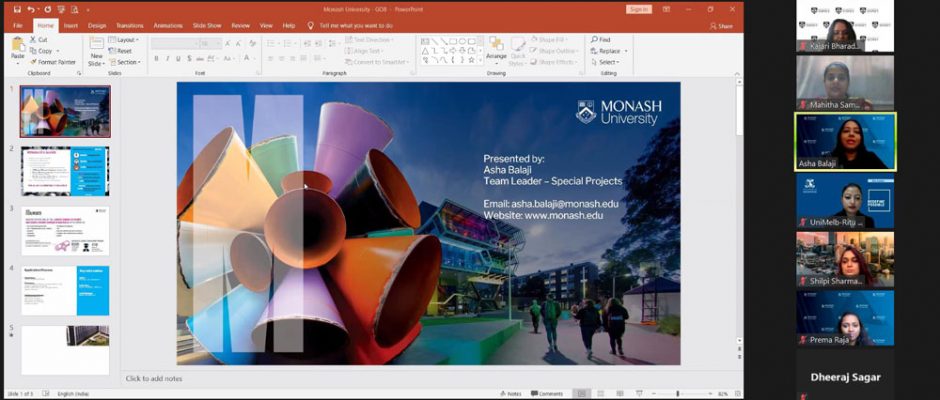The image size is (940, 400).
Task: Toggle Normal view in the status bar
Action: point(580,394)
